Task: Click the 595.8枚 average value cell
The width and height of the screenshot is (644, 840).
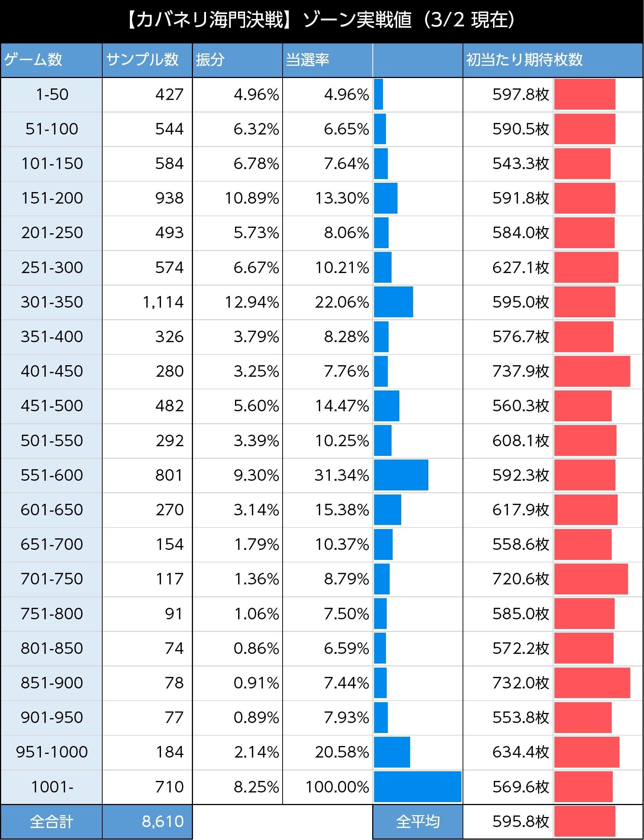Action: click(x=520, y=822)
